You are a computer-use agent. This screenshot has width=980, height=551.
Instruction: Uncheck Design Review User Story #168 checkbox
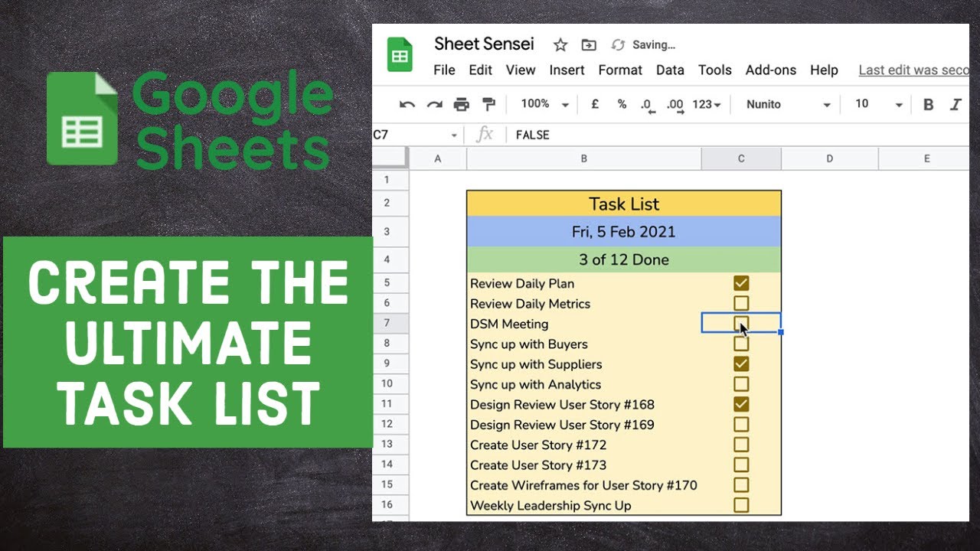coord(741,404)
